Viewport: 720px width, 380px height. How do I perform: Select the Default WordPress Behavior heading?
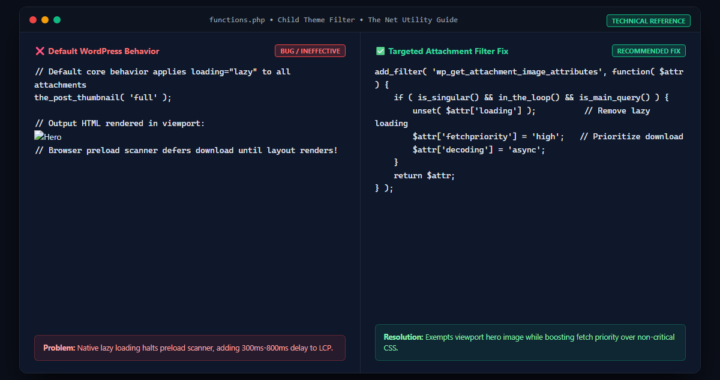(x=104, y=51)
